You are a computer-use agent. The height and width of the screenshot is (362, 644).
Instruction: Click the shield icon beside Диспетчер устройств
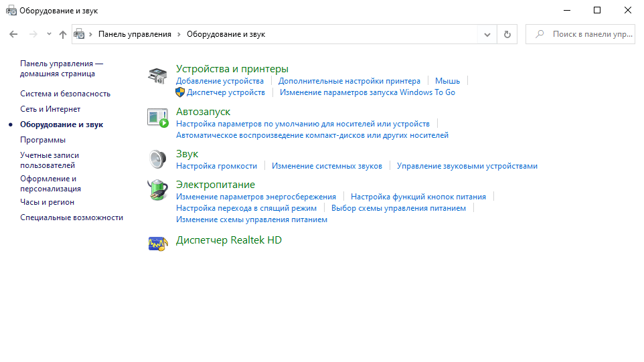(180, 92)
